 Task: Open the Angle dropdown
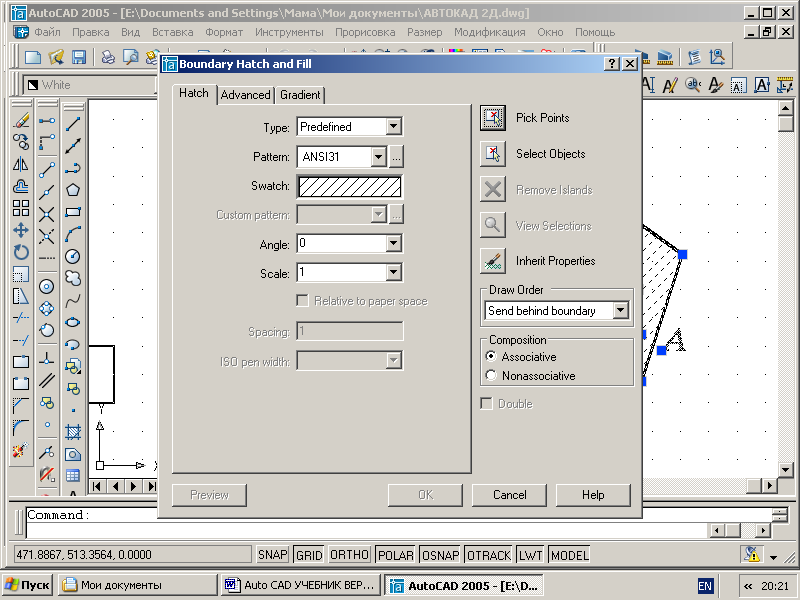[x=393, y=243]
